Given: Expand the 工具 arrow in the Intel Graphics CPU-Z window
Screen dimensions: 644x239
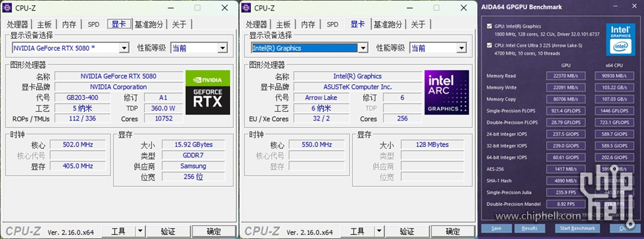Looking at the screenshot, I should point(379,232).
